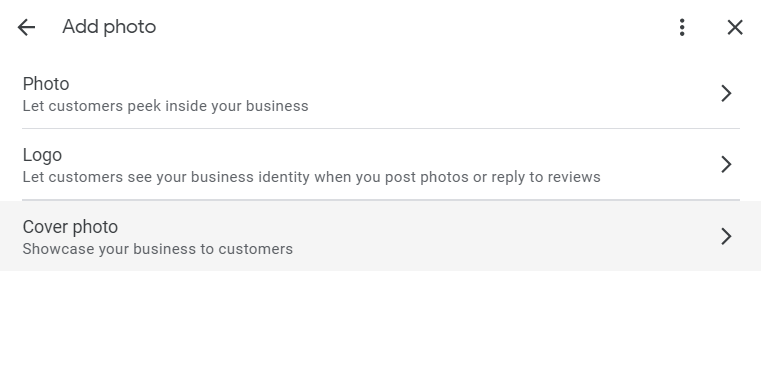Expand the Logo row via its chevron
The width and height of the screenshot is (761, 386).
pos(726,164)
